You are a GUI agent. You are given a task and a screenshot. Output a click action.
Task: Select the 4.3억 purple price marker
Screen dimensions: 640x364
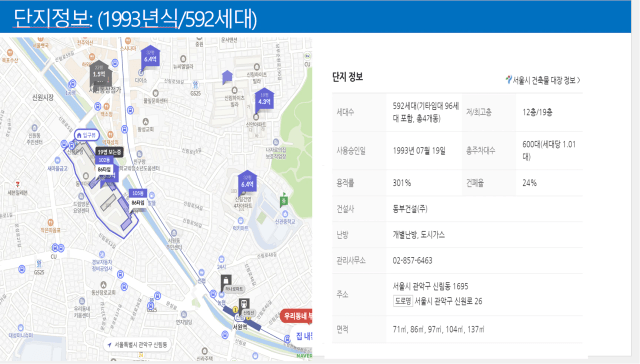(x=264, y=100)
